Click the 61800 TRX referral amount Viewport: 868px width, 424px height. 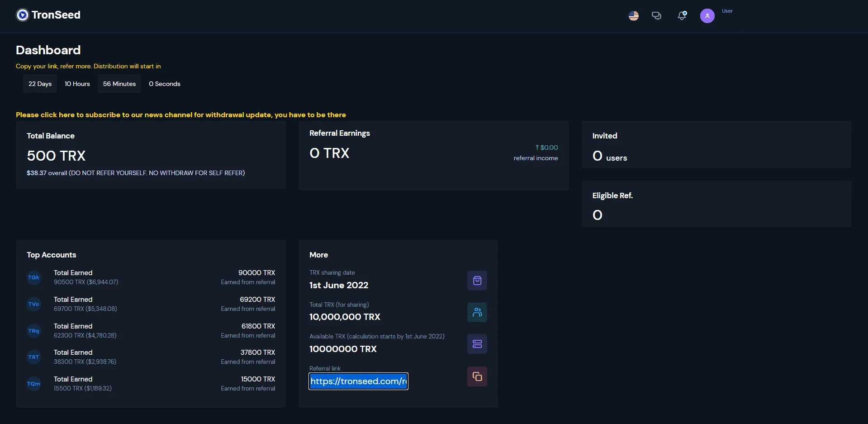point(258,326)
